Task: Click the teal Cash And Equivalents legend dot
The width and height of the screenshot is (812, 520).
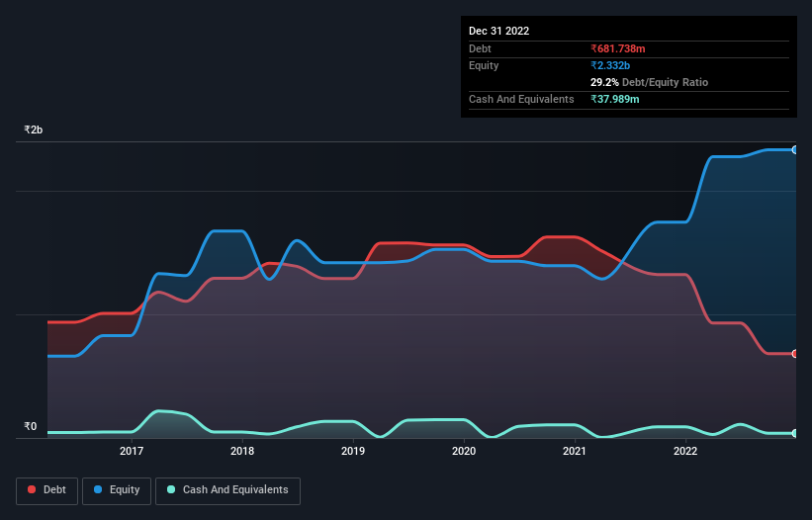Action: 171,489
